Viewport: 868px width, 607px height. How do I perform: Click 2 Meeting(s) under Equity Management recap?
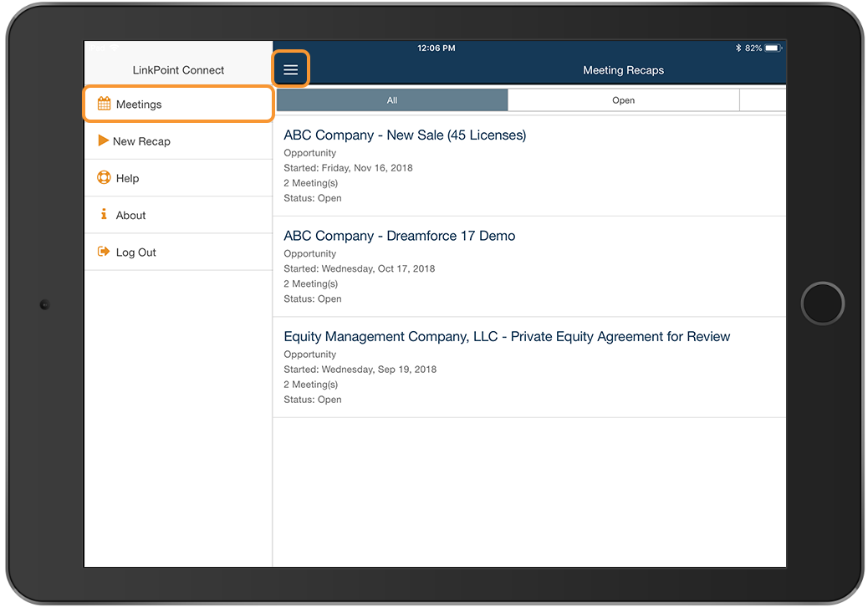coord(310,385)
